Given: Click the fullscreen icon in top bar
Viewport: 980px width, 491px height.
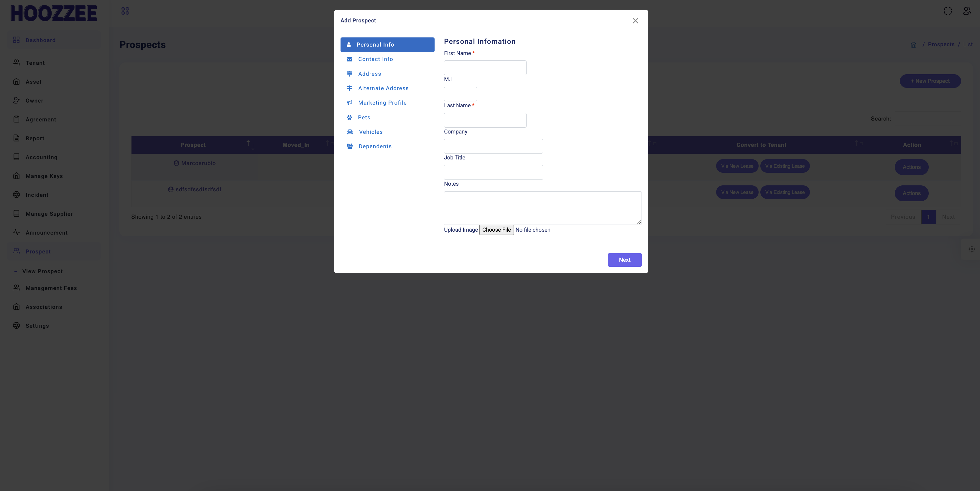Looking at the screenshot, I should pyautogui.click(x=948, y=11).
